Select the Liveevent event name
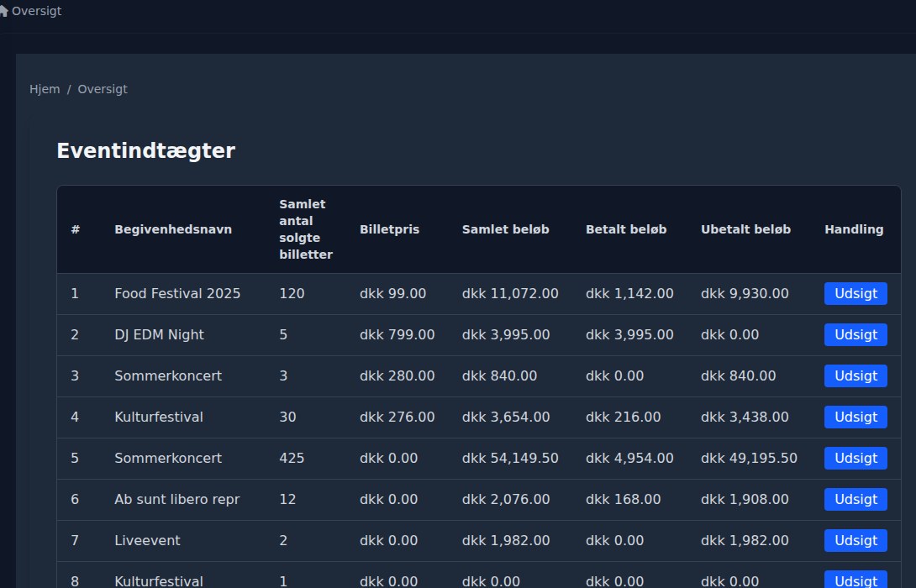The width and height of the screenshot is (916, 588). click(147, 541)
